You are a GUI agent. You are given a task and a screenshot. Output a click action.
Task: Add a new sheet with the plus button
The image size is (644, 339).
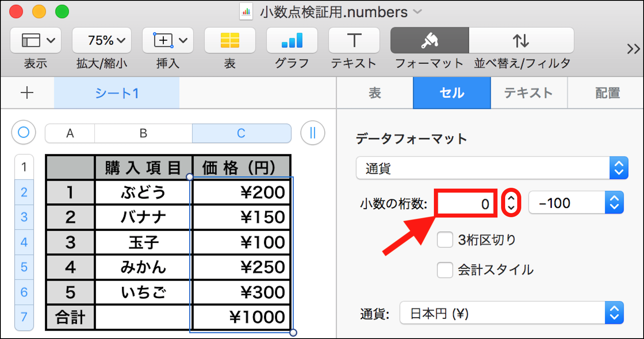coord(27,93)
